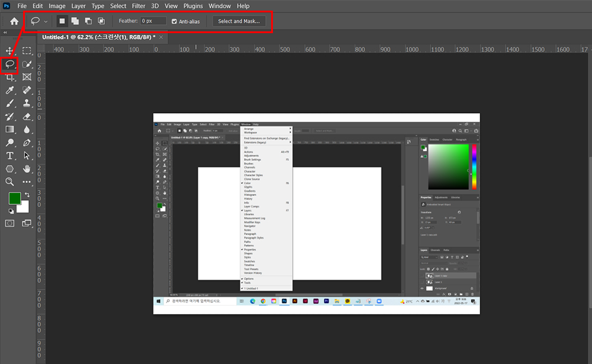Image resolution: width=592 pixels, height=364 pixels.
Task: Click the Home icon in options bar
Action: [x=14, y=21]
